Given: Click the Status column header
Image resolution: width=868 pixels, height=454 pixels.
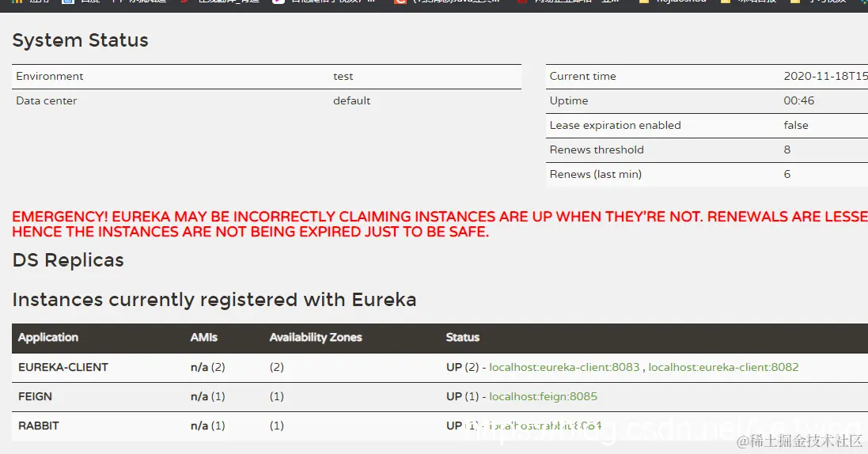Looking at the screenshot, I should [x=463, y=337].
